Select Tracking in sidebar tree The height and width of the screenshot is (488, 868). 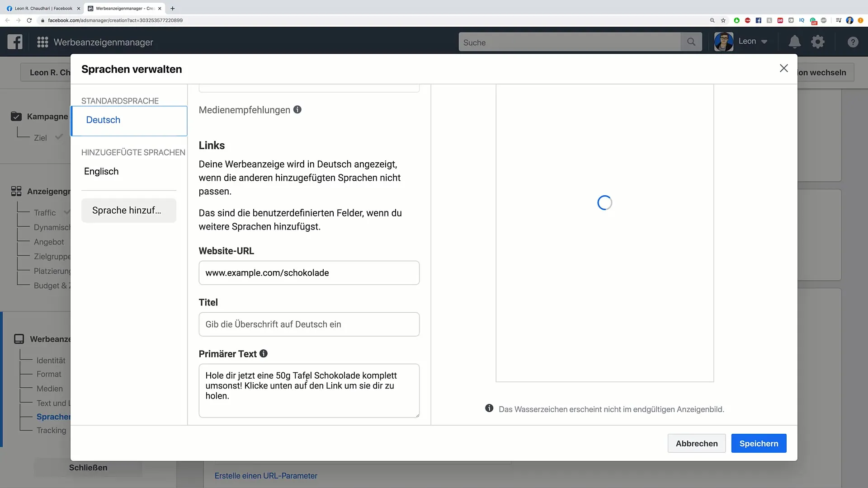[x=51, y=430]
